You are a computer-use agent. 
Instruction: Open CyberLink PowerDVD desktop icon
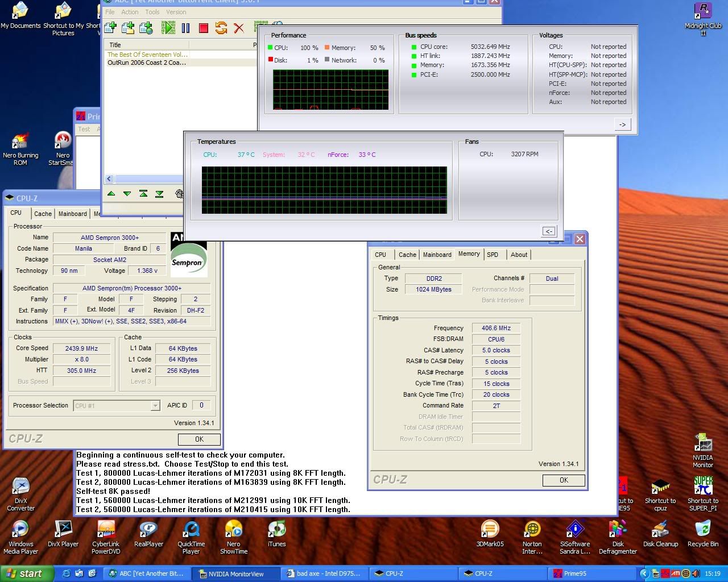[106, 537]
